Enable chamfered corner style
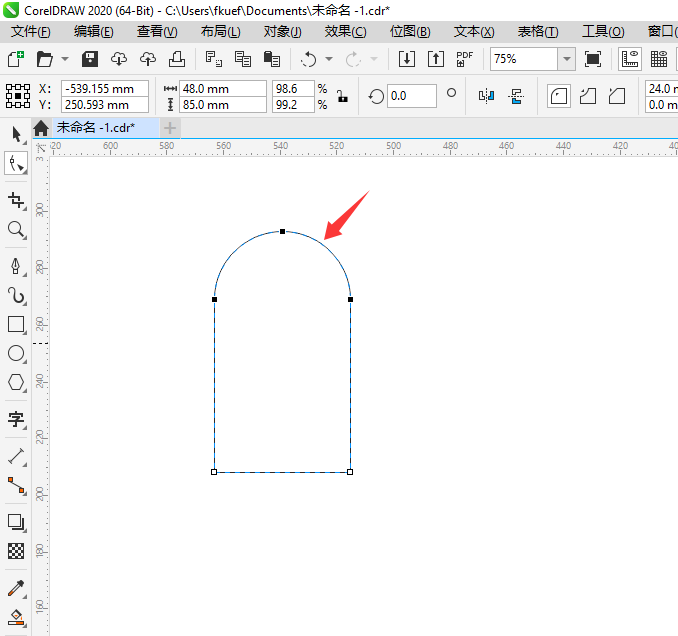678x636 pixels. (x=617, y=96)
